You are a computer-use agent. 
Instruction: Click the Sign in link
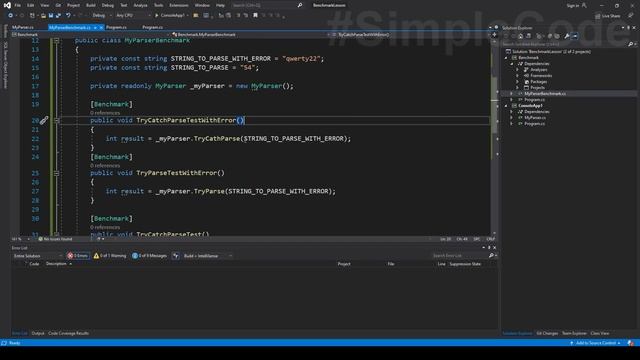pyautogui.click(x=573, y=5)
